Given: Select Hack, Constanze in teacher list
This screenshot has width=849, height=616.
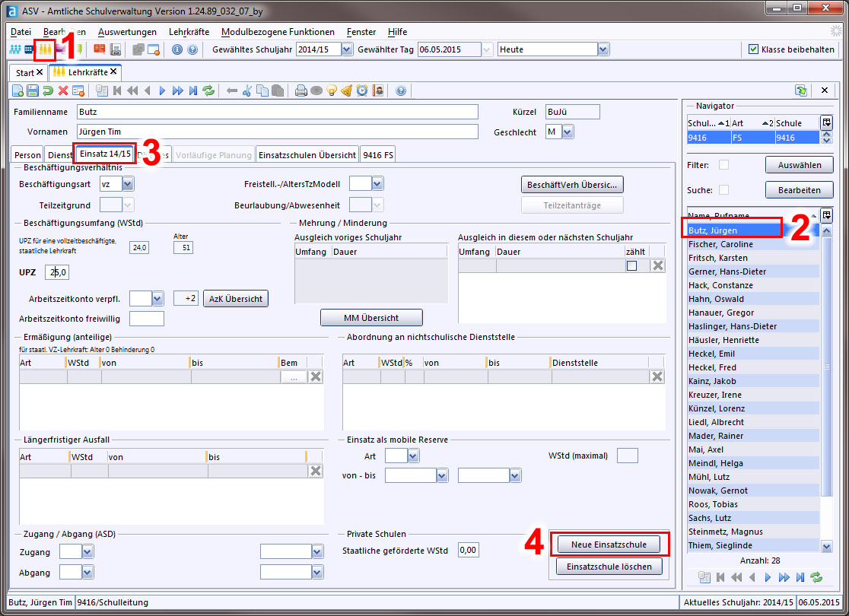Looking at the screenshot, I should (x=753, y=285).
